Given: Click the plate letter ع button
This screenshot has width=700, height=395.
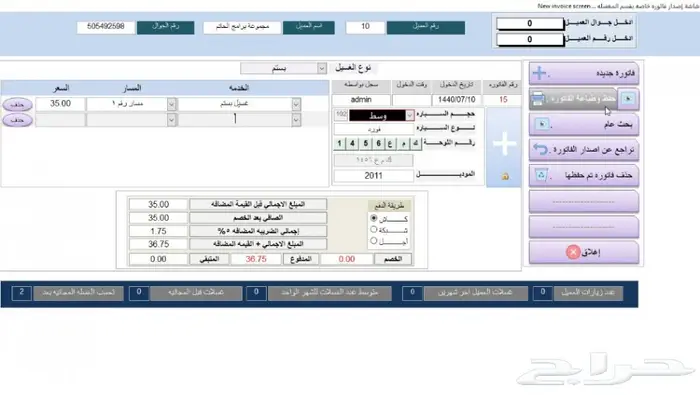Looking at the screenshot, I should point(391,143).
